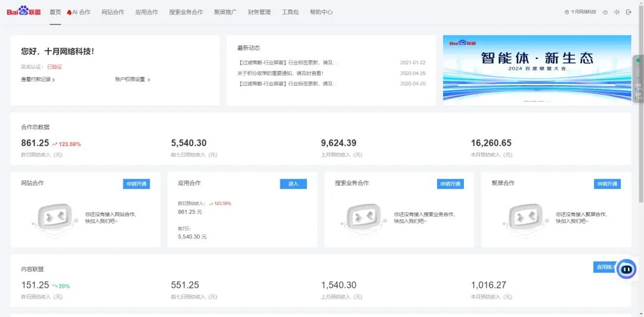
Task: Open the 财务管理 menu
Action: tap(259, 12)
